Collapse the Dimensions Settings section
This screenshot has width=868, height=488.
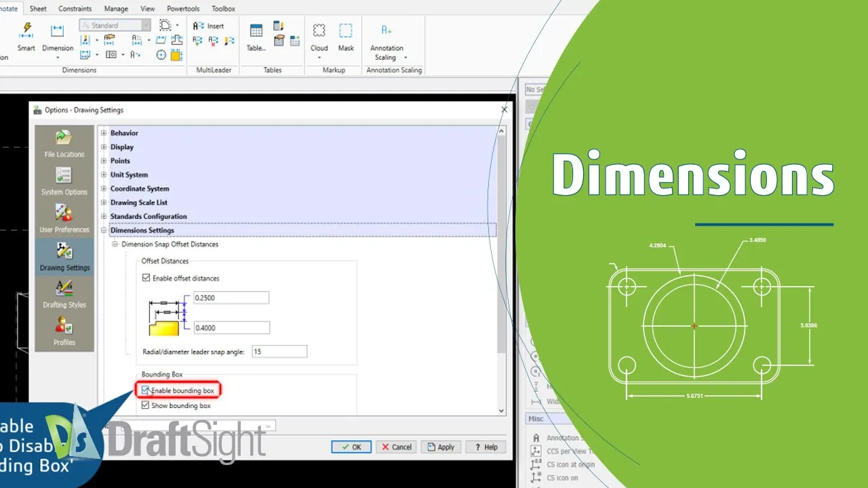(x=104, y=230)
